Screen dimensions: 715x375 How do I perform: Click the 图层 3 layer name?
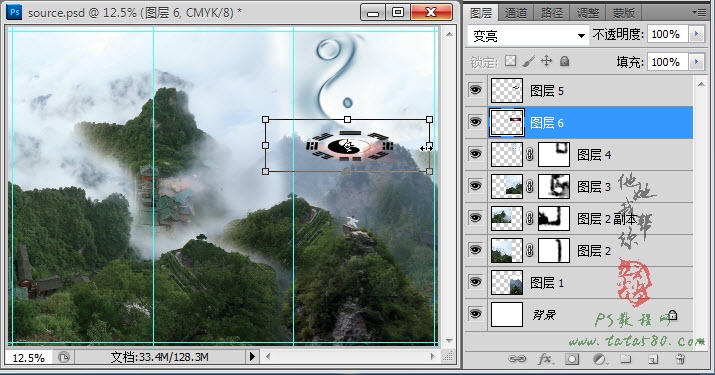[594, 187]
